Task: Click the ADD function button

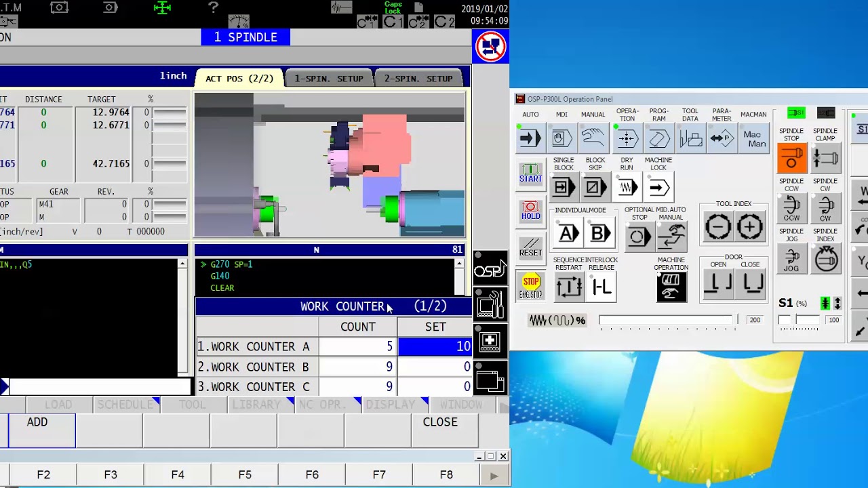Action: click(42, 430)
